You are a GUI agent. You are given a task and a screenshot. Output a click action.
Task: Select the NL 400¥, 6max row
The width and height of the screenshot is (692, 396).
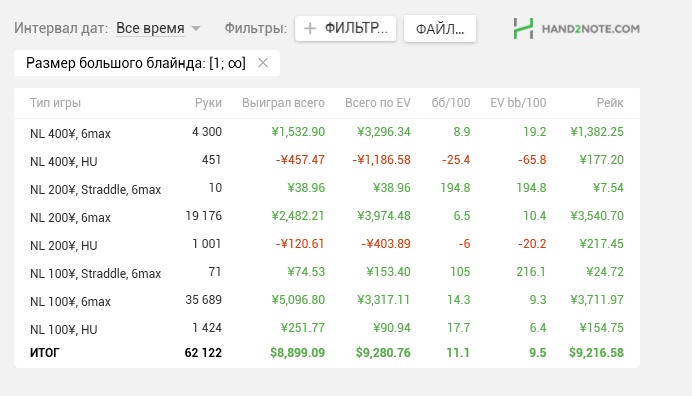pos(327,132)
